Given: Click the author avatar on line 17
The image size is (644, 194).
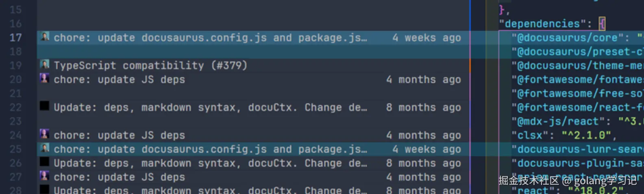Looking at the screenshot, I should (x=45, y=37).
